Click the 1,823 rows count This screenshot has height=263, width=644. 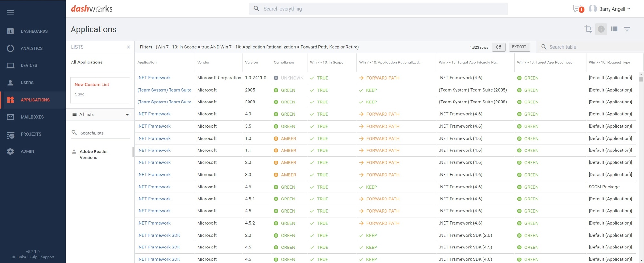coord(479,47)
